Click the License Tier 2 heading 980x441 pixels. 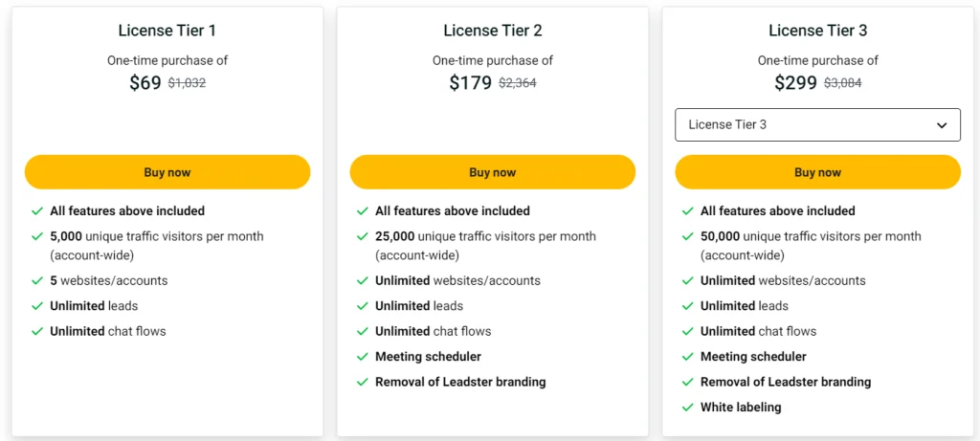tap(493, 31)
